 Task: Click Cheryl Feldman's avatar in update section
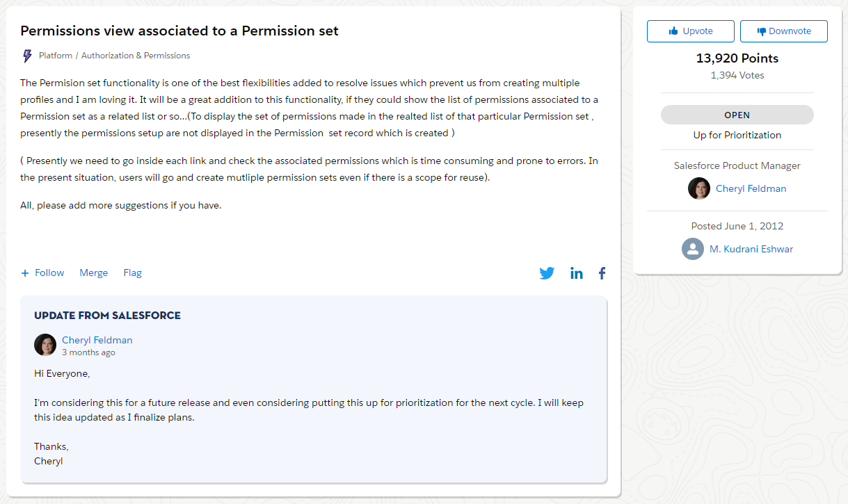click(x=45, y=345)
